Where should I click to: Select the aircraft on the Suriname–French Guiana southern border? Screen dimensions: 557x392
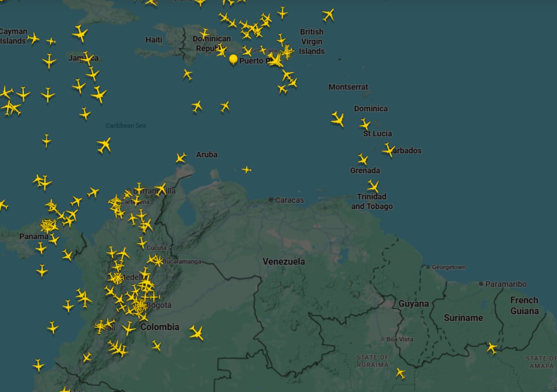(491, 347)
